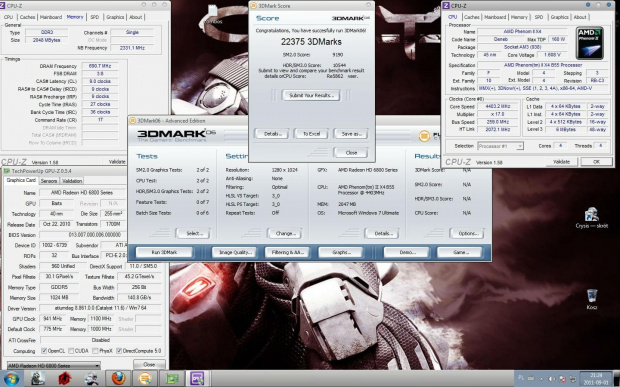Toggle the PhysX checkbox in GPU-Z
This screenshot has height=387, width=620.
pos(95,351)
